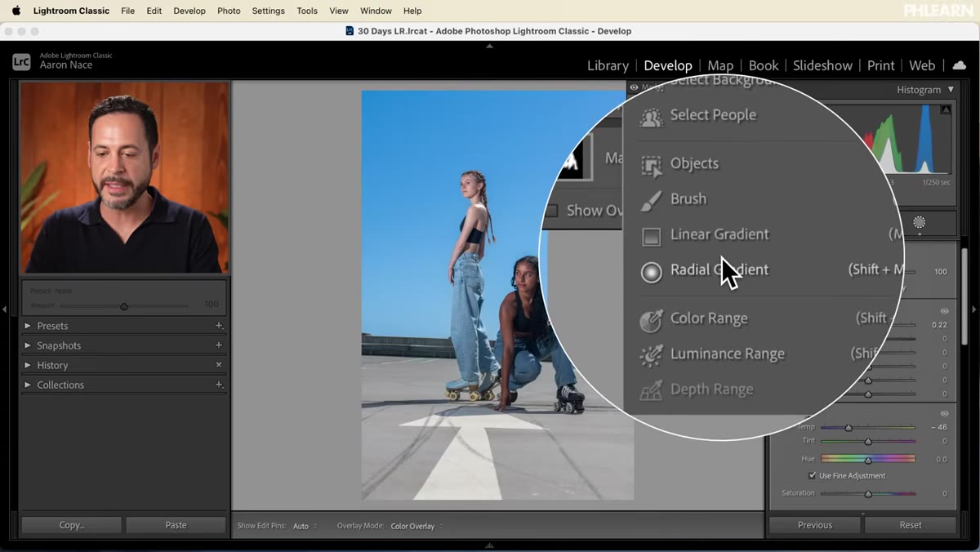Open the File menu
The height and width of the screenshot is (552, 980).
coord(127,11)
